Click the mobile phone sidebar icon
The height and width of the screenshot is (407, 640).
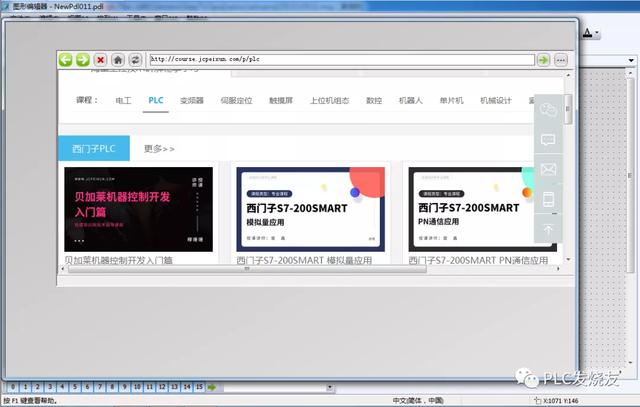point(548,199)
